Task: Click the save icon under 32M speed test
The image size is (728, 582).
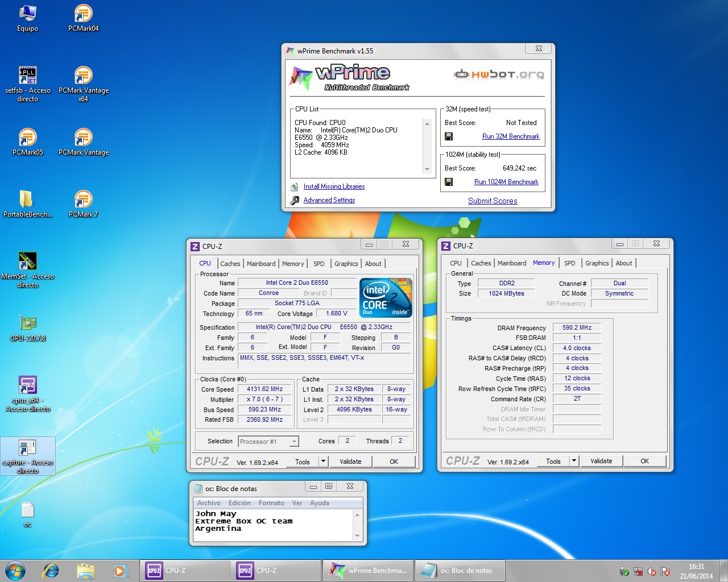Action: (449, 136)
